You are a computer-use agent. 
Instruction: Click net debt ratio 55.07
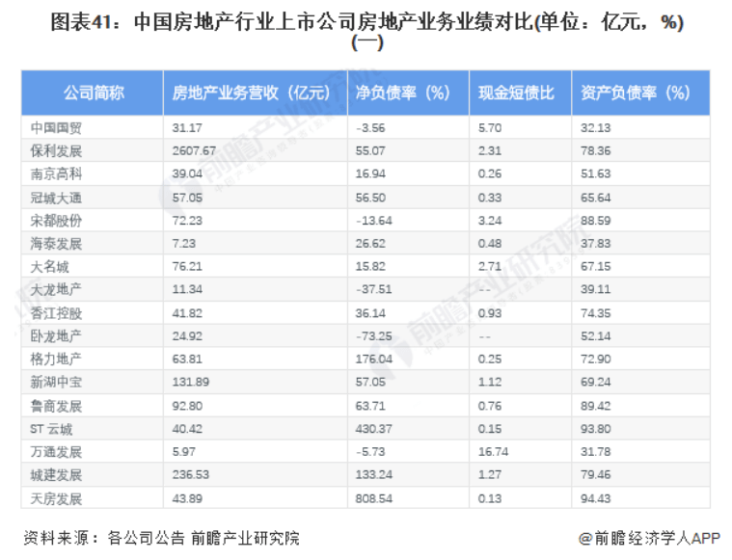(x=370, y=150)
